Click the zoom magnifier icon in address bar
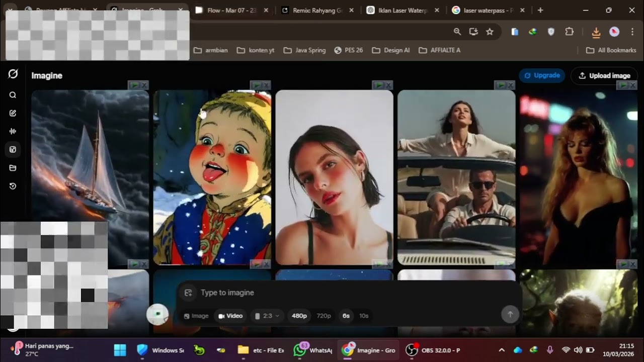 (457, 32)
